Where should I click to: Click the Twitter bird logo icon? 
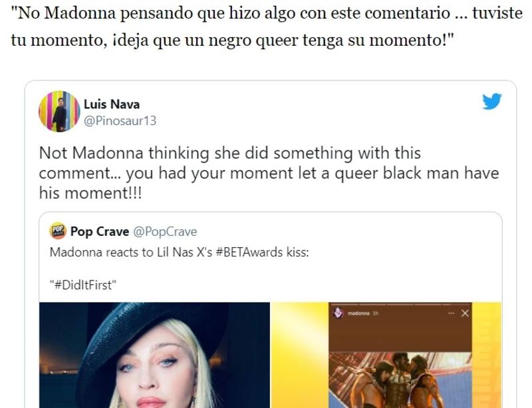click(x=491, y=101)
